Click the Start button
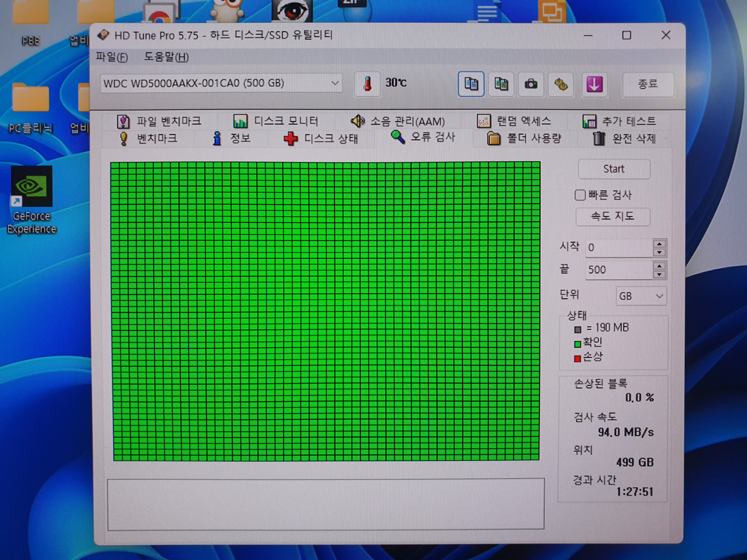The image size is (747, 560). pos(614,169)
